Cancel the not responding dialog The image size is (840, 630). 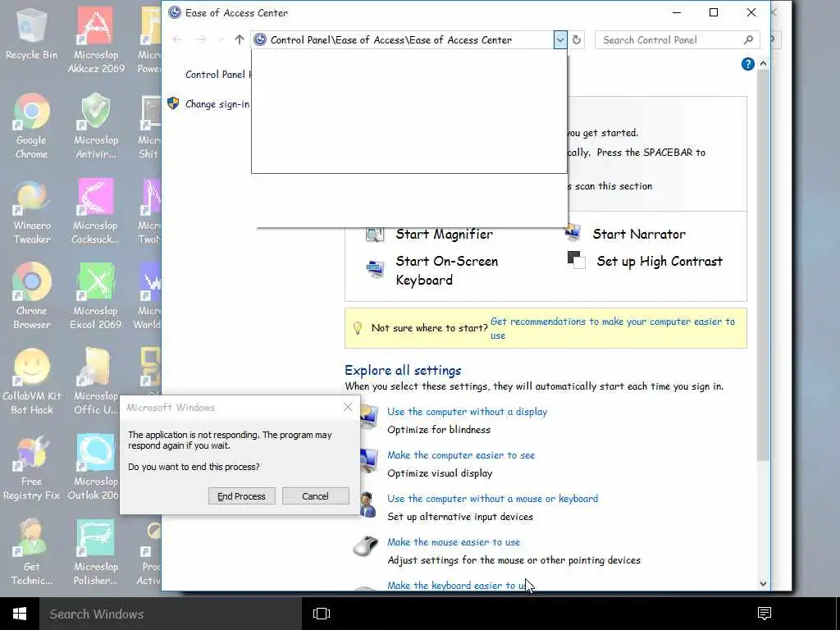coord(316,496)
